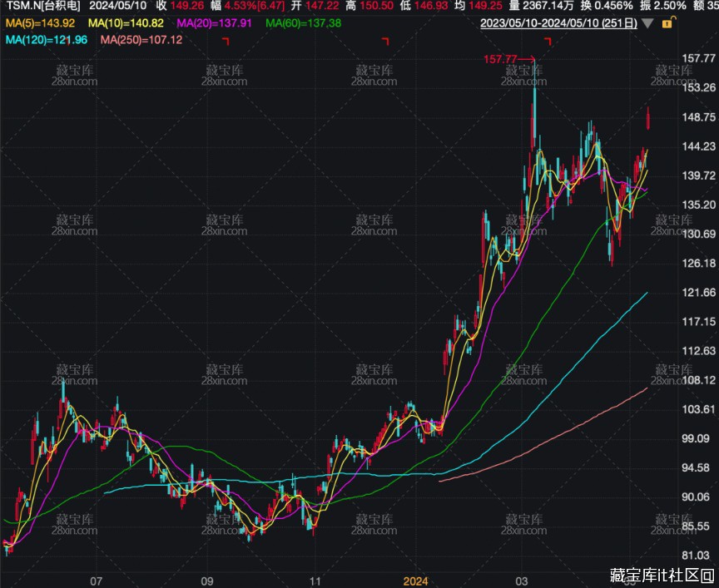Click the 2024 label on time axis
719x588 pixels.
(x=415, y=581)
